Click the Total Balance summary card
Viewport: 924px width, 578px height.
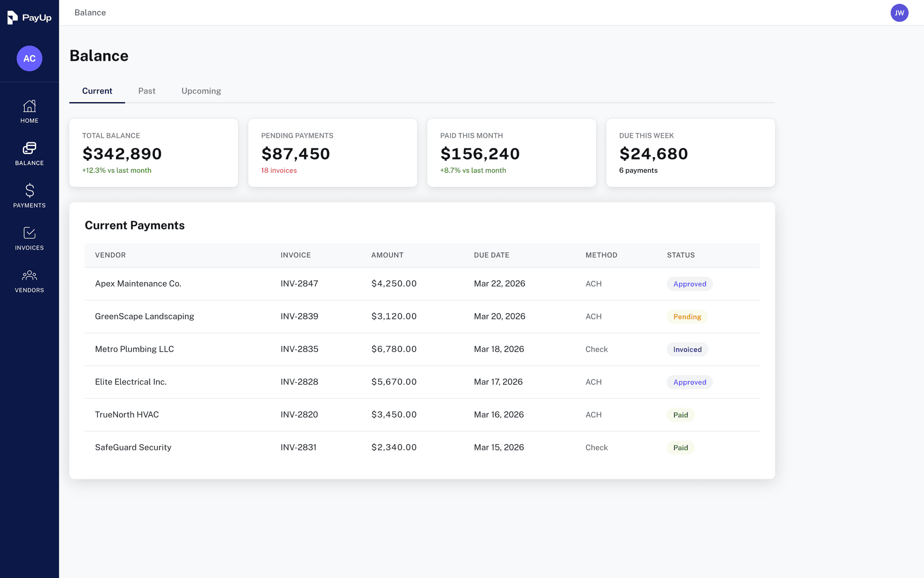click(153, 153)
